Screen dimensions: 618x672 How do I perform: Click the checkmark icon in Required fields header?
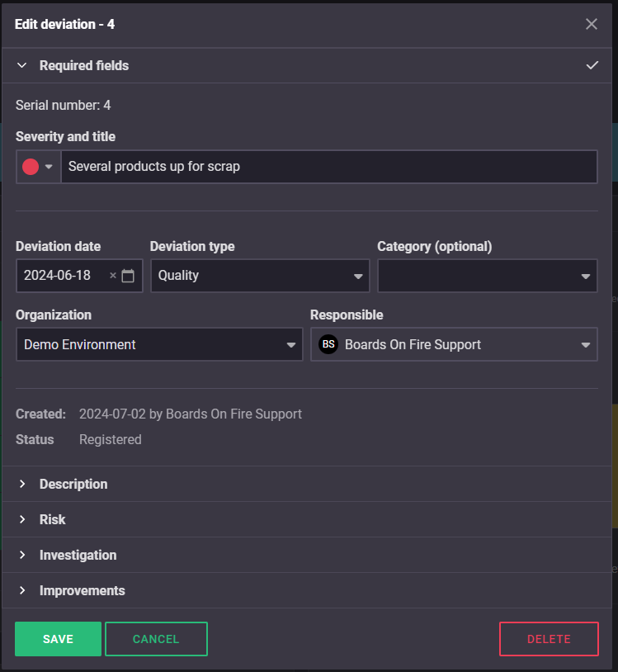tap(592, 65)
